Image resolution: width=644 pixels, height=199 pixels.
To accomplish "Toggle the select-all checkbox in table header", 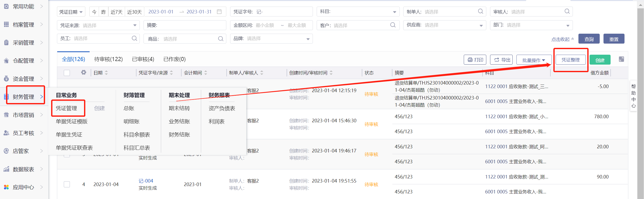I will pos(67,73).
